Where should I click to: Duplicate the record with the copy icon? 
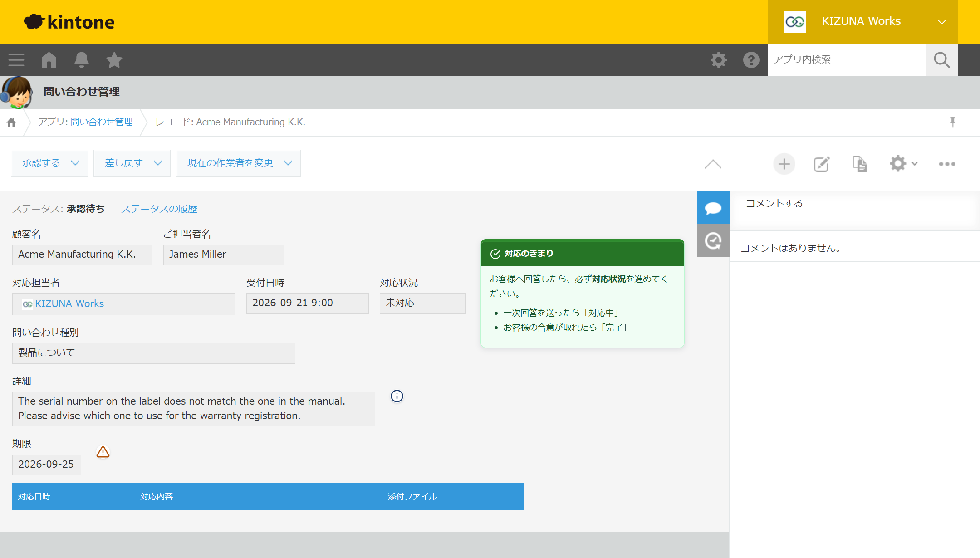click(x=860, y=164)
